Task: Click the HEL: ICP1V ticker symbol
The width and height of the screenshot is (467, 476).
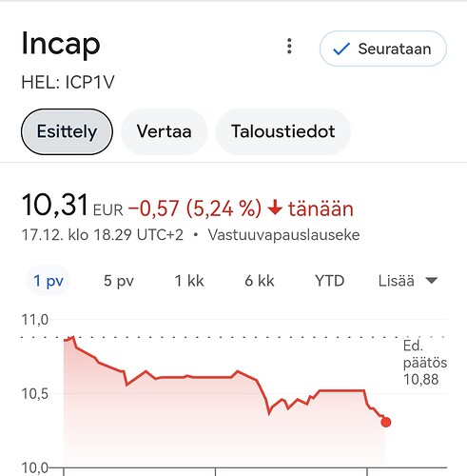Action: pyautogui.click(x=68, y=83)
